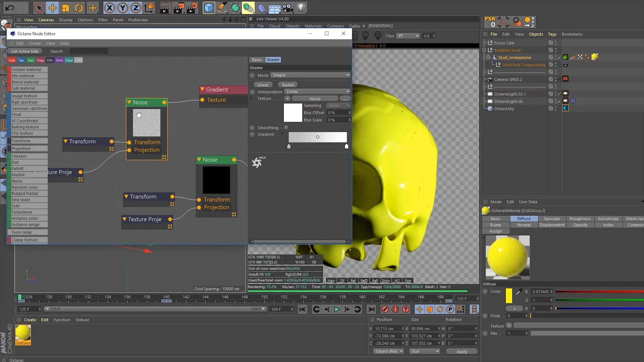Click the camera icon on Camera SH03.2

point(565,79)
